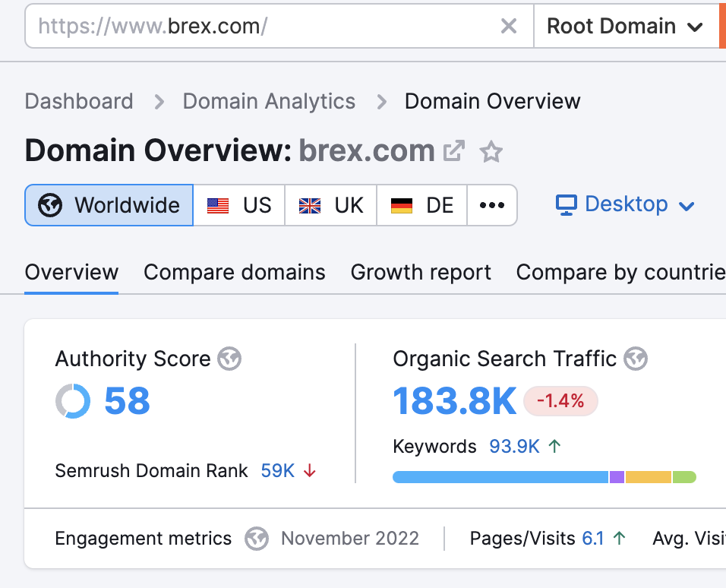Image resolution: width=726 pixels, height=588 pixels.
Task: Open Compare by countries tab
Action: pos(621,272)
